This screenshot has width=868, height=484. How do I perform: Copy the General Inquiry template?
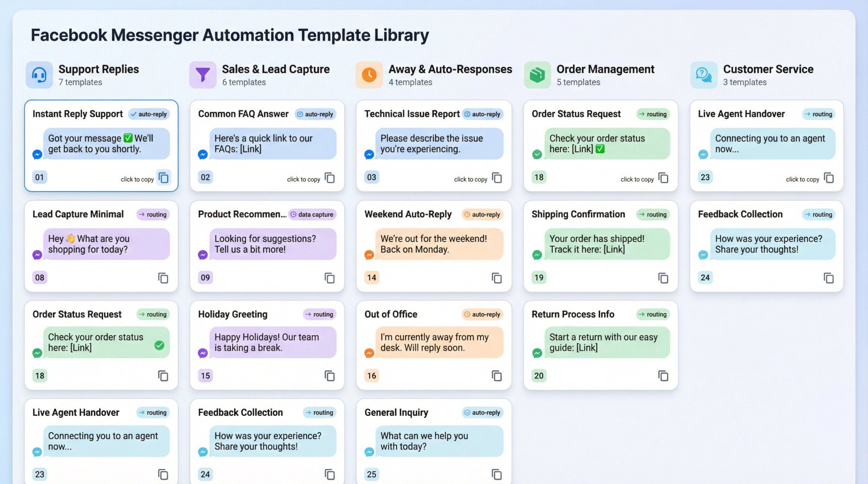point(497,474)
